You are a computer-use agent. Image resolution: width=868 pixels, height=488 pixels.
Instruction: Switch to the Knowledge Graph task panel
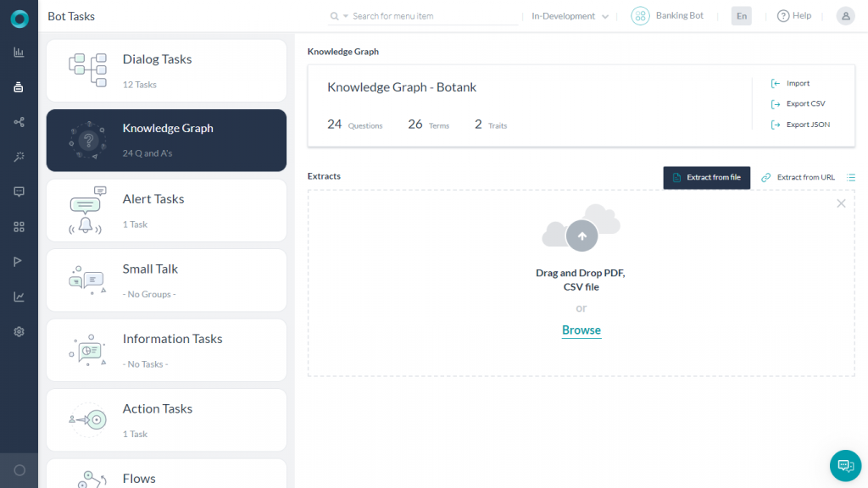click(166, 140)
